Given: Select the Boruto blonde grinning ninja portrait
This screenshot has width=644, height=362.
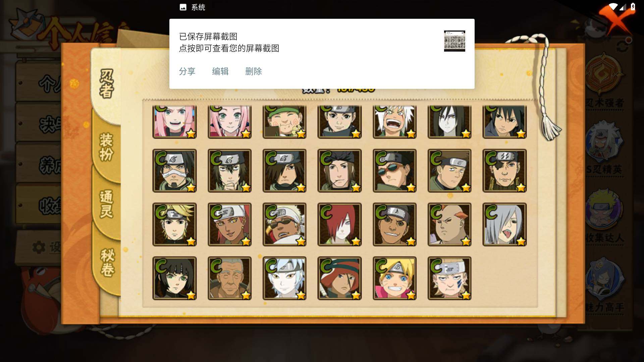Looking at the screenshot, I should pos(394,278).
